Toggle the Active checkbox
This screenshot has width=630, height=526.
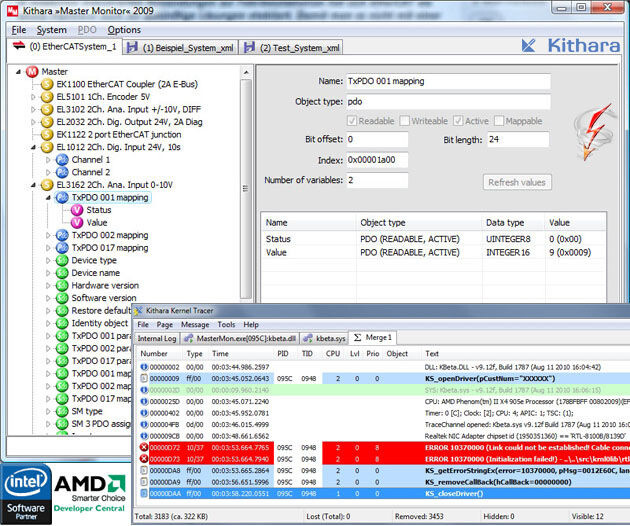(458, 121)
